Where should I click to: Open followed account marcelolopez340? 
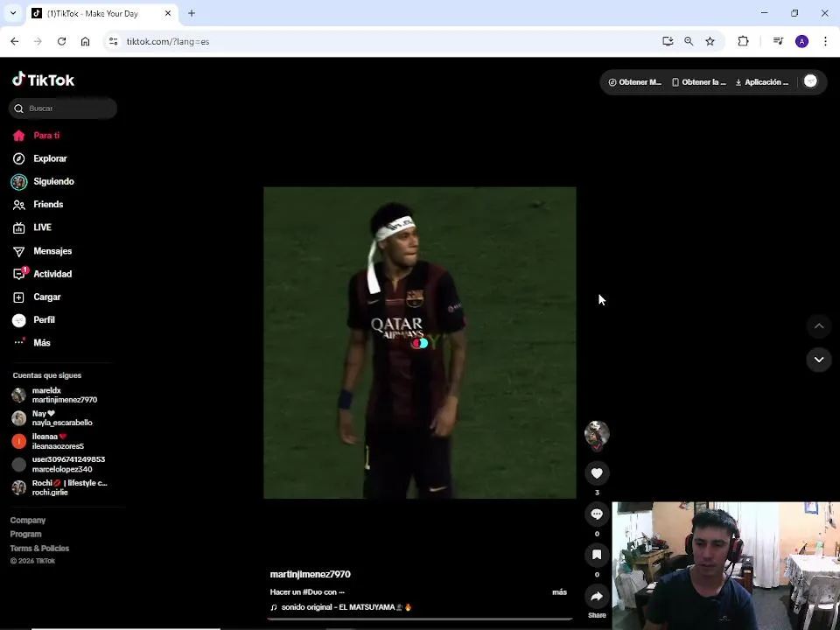[x=58, y=465]
